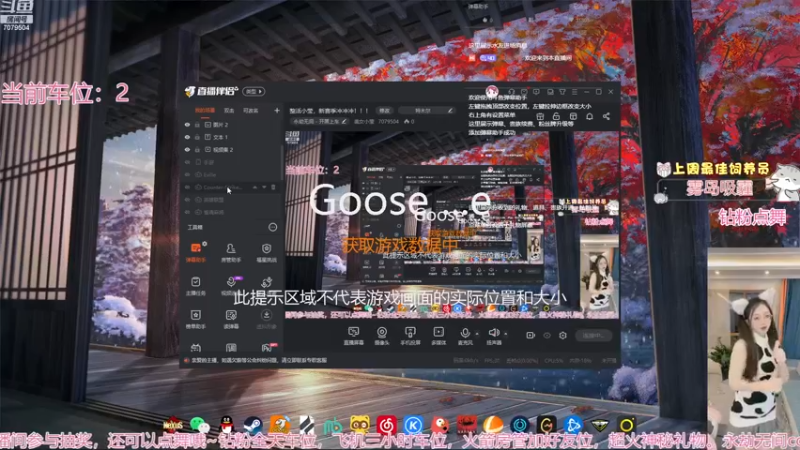Click the pill button beside the logo
This screenshot has height=450, width=800.
pos(254,91)
